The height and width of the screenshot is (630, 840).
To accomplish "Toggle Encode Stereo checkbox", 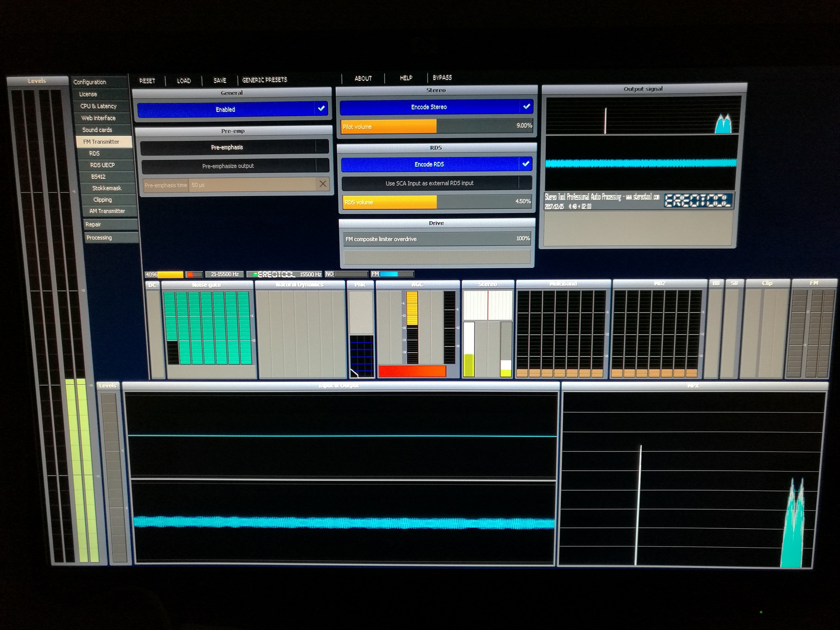I will click(526, 107).
